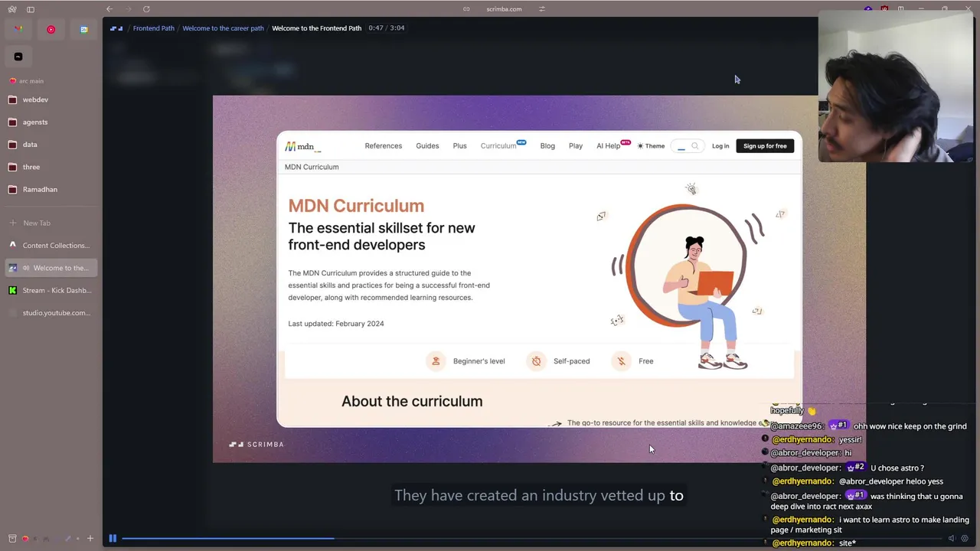Click the MDN search magnifier icon
This screenshot has height=551, width=980.
click(695, 146)
